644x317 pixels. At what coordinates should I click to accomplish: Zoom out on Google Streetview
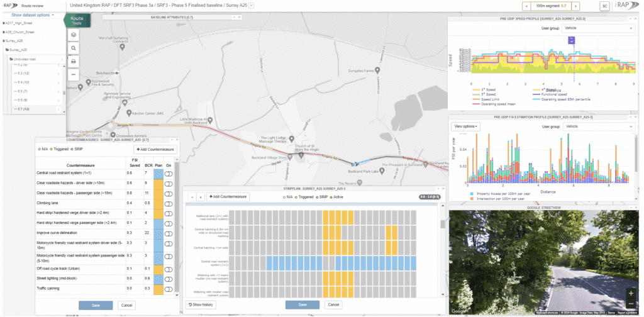click(x=631, y=304)
